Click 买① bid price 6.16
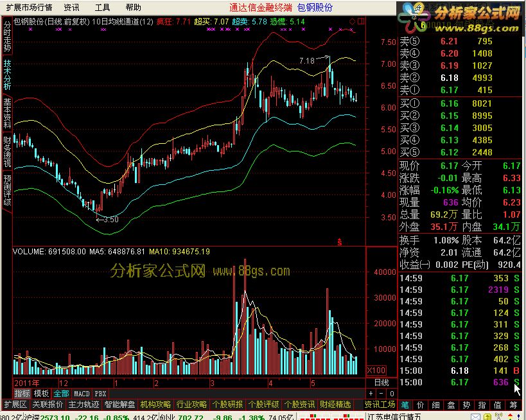526x420 pixels. pos(449,103)
